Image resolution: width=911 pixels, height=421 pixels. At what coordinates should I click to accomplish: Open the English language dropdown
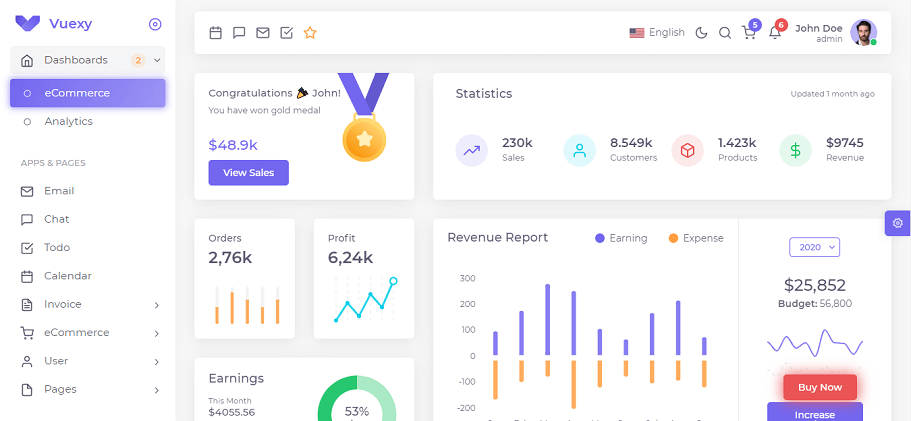point(657,33)
